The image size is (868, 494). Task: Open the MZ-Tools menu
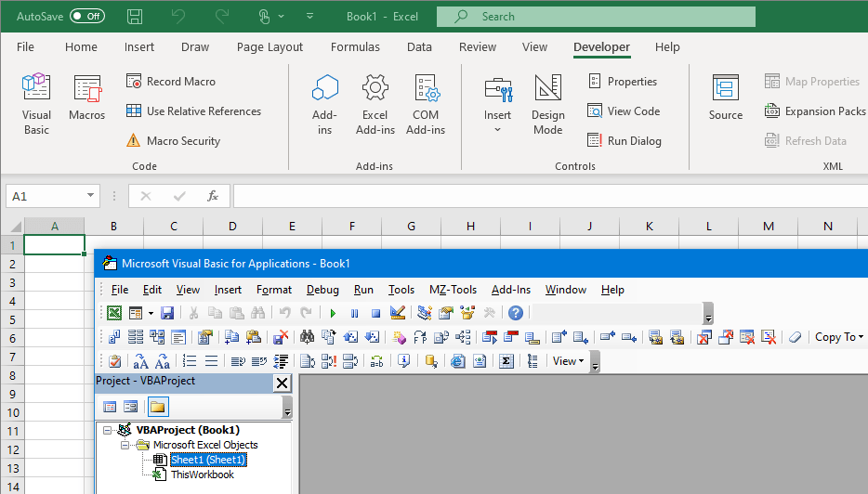(x=453, y=290)
